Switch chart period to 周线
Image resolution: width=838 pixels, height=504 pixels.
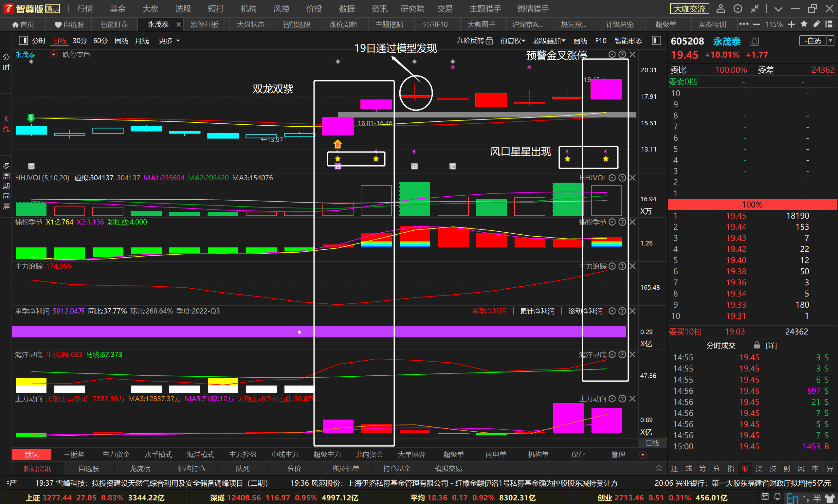121,41
